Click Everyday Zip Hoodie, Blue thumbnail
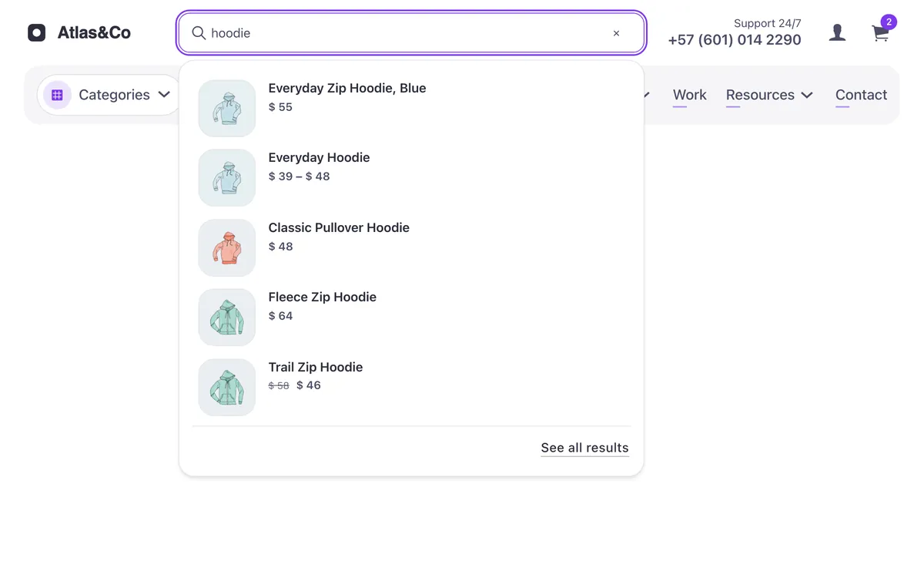 (x=227, y=108)
